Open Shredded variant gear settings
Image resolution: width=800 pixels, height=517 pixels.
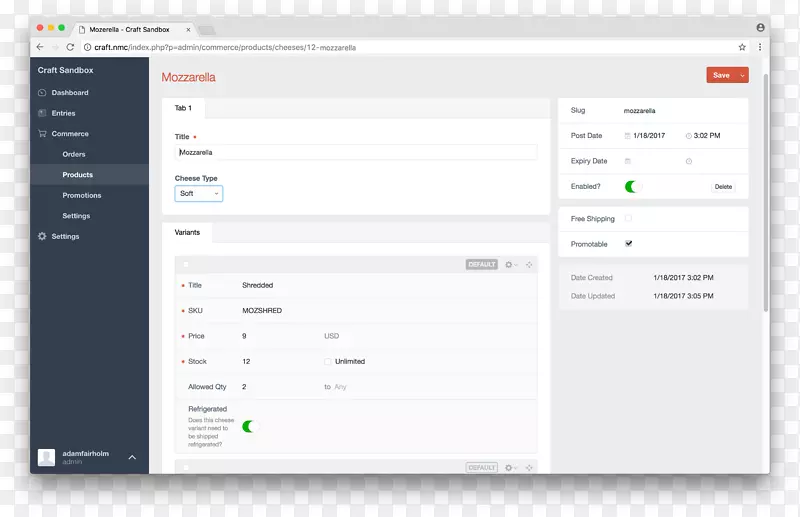[511, 264]
